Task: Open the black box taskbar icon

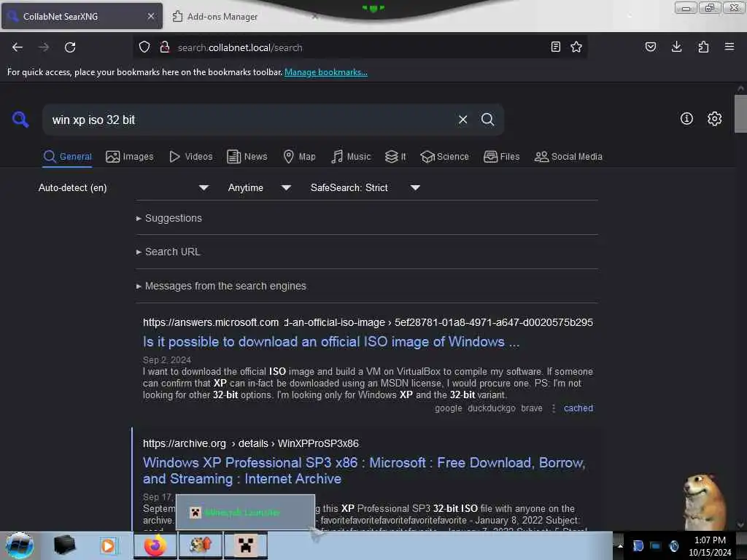Action: (65, 545)
